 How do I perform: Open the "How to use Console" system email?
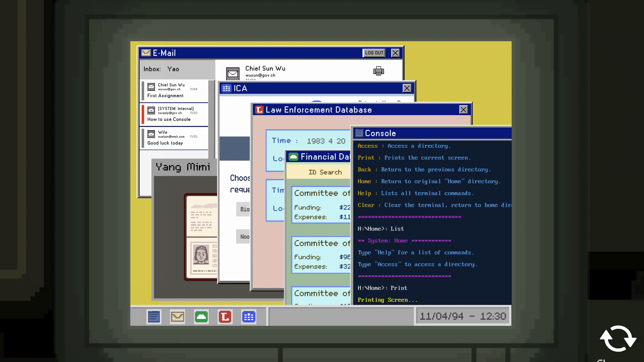click(174, 114)
